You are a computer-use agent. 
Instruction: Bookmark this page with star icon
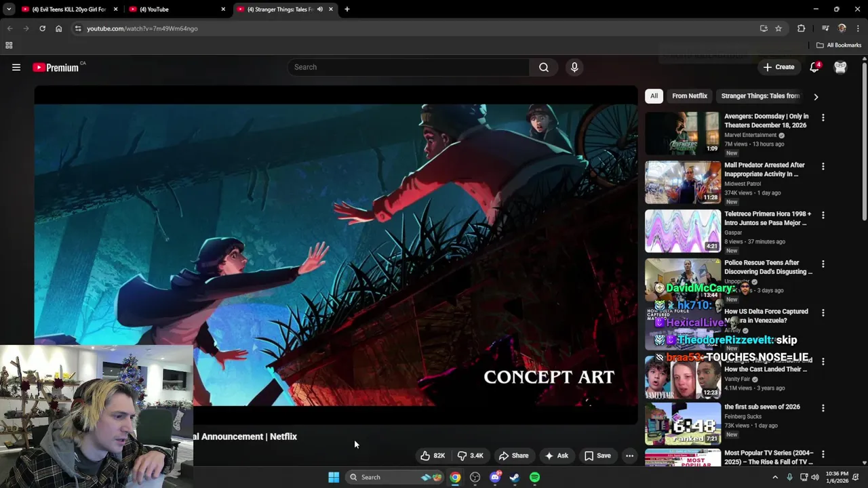coord(778,28)
